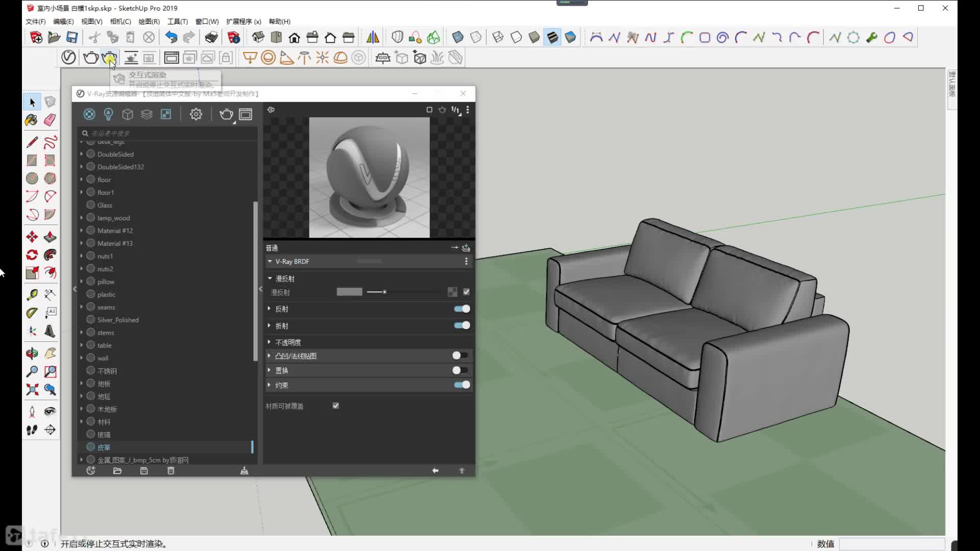Click the Undo arrow in toolbar

(x=171, y=37)
